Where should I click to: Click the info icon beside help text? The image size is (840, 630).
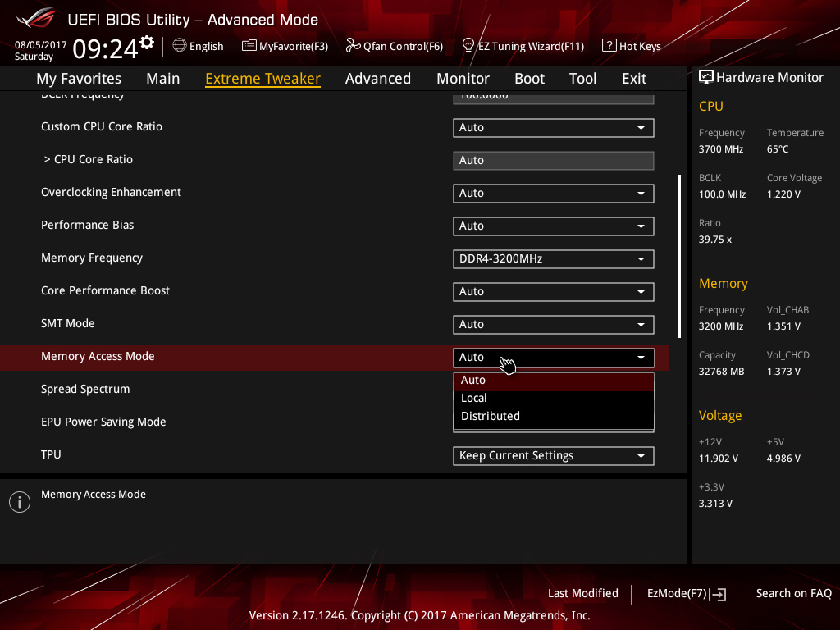tap(20, 502)
